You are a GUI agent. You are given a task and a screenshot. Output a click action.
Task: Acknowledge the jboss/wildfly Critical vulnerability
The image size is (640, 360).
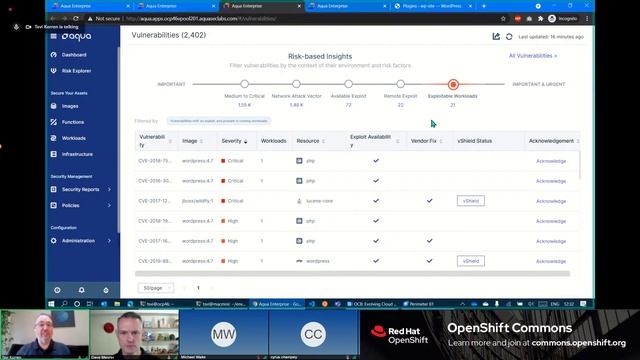pyautogui.click(x=551, y=201)
